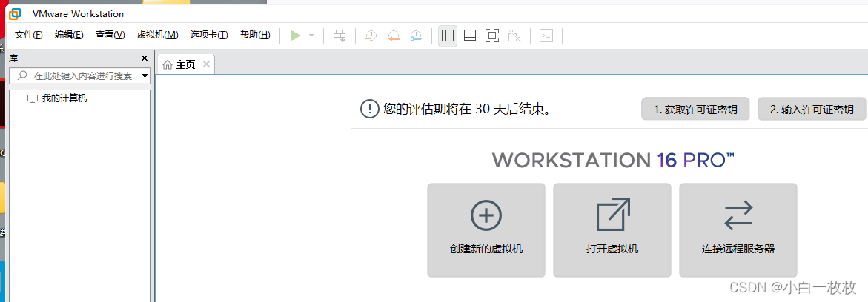The width and height of the screenshot is (868, 302).
Task: Click 2. 输入许可证密钥 button
Action: pyautogui.click(x=812, y=110)
